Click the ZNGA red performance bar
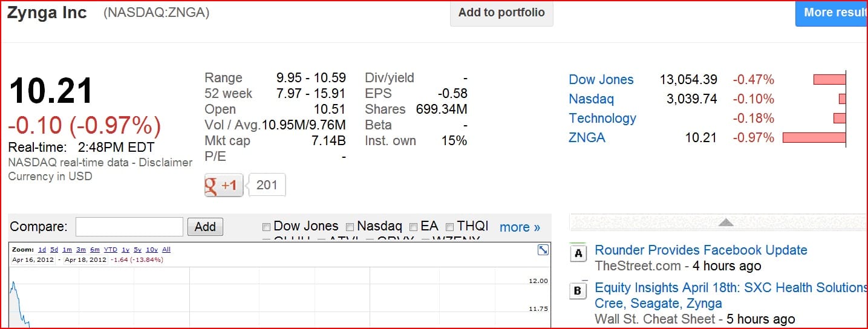The width and height of the screenshot is (868, 329). [814, 138]
